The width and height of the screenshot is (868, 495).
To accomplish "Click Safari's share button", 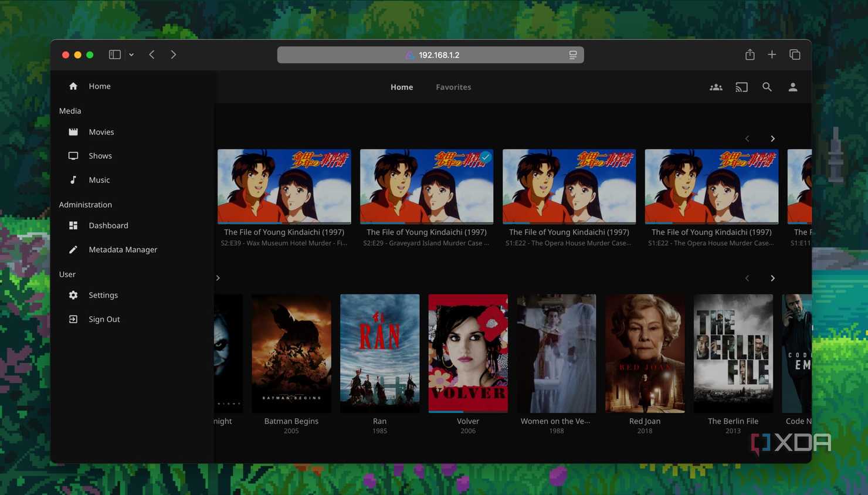I will (750, 55).
